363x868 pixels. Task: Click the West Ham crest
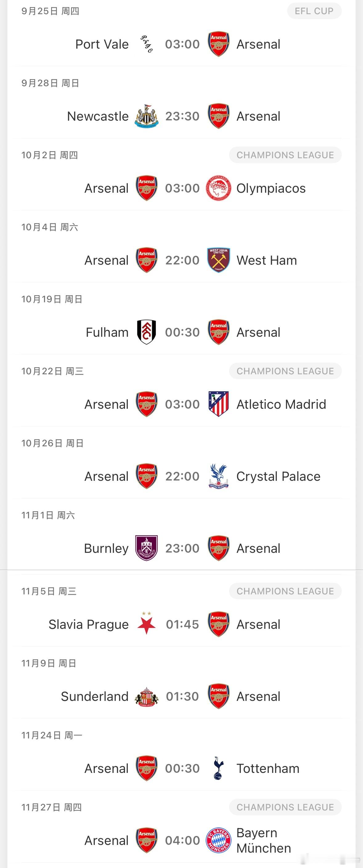218,260
